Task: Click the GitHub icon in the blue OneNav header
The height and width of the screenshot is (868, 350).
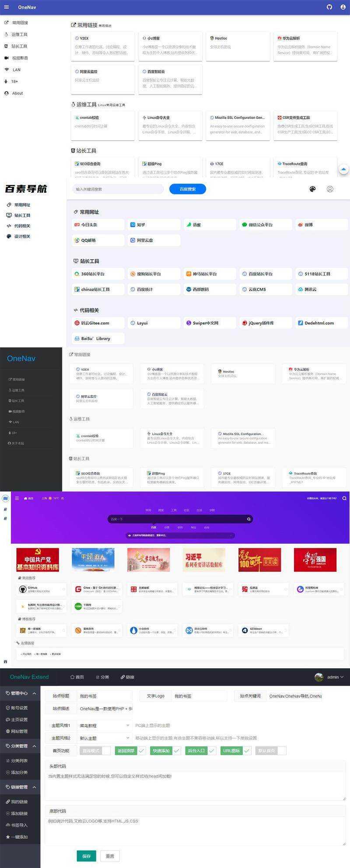Action: [330, 7]
